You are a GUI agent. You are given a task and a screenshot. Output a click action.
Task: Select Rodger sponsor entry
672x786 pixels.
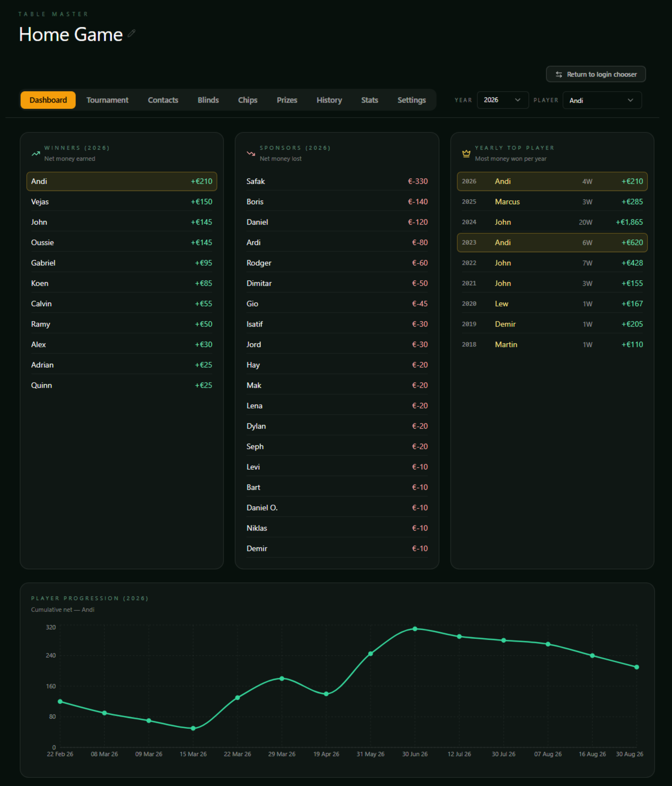[x=337, y=263]
